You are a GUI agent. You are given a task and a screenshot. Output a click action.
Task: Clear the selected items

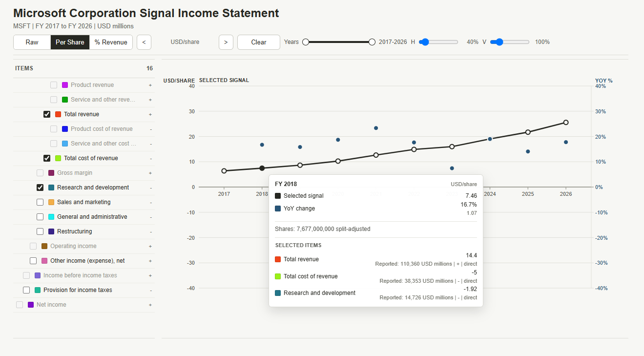pyautogui.click(x=259, y=42)
